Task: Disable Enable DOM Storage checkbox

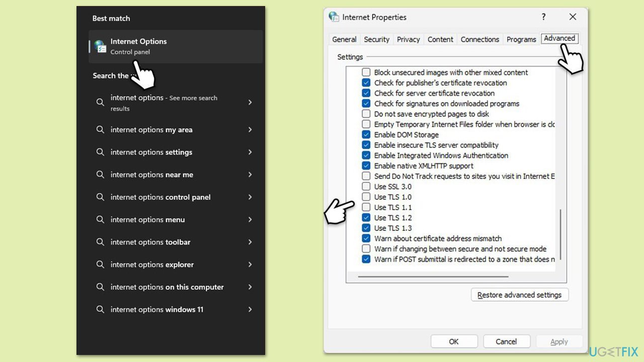Action: (x=366, y=135)
